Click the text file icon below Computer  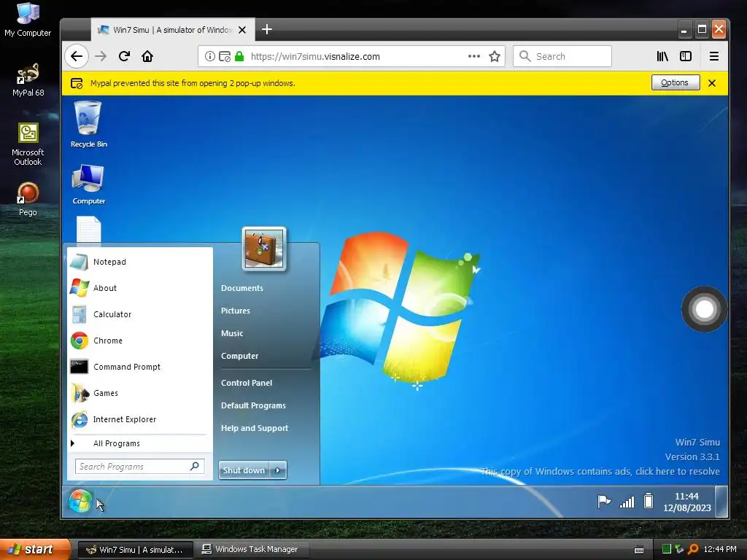tap(88, 229)
